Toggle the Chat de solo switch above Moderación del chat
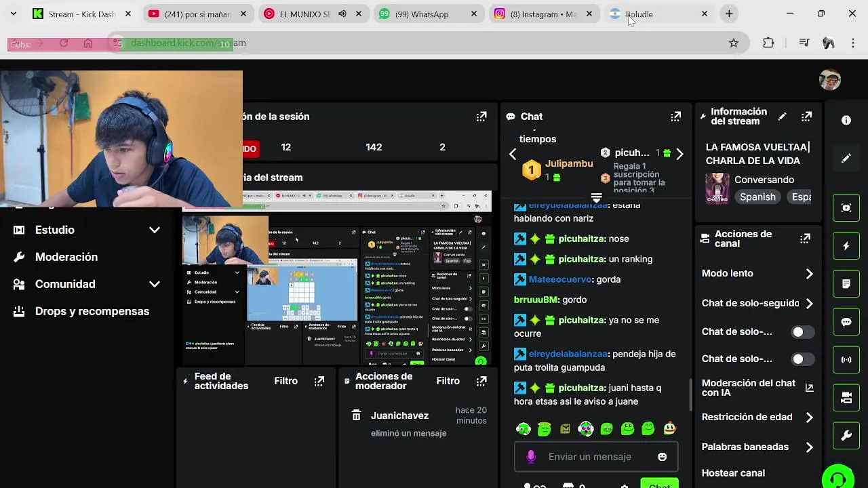This screenshot has height=488, width=868. (x=803, y=359)
